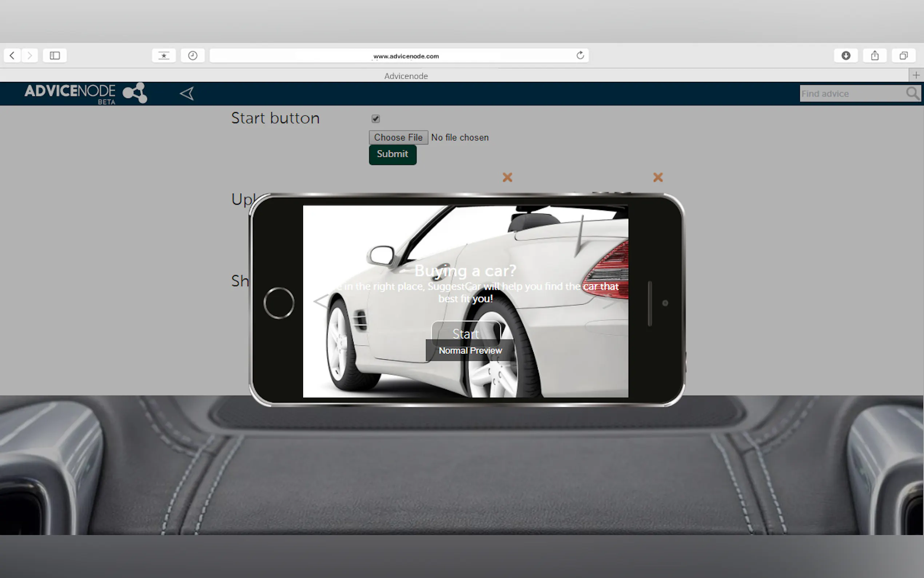Open new tab with plus button

click(x=916, y=75)
